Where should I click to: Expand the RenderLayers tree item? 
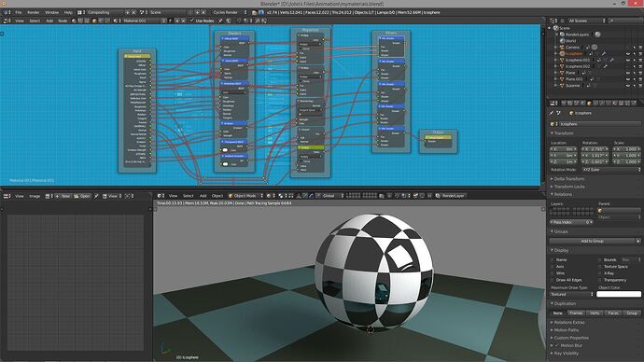click(557, 35)
